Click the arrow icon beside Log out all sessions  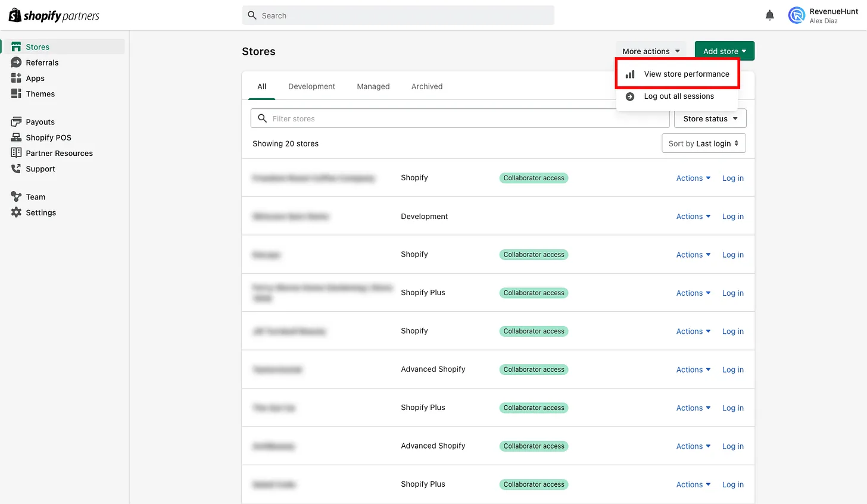[630, 96]
